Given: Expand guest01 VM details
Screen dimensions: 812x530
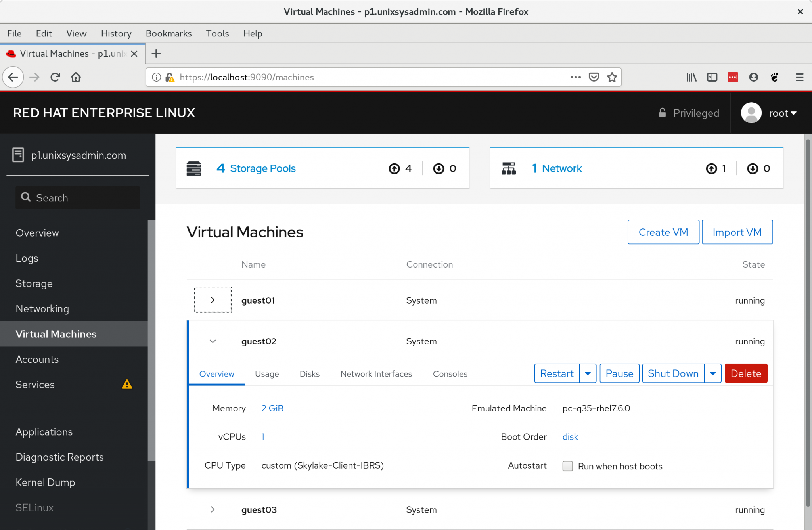Looking at the screenshot, I should 213,300.
